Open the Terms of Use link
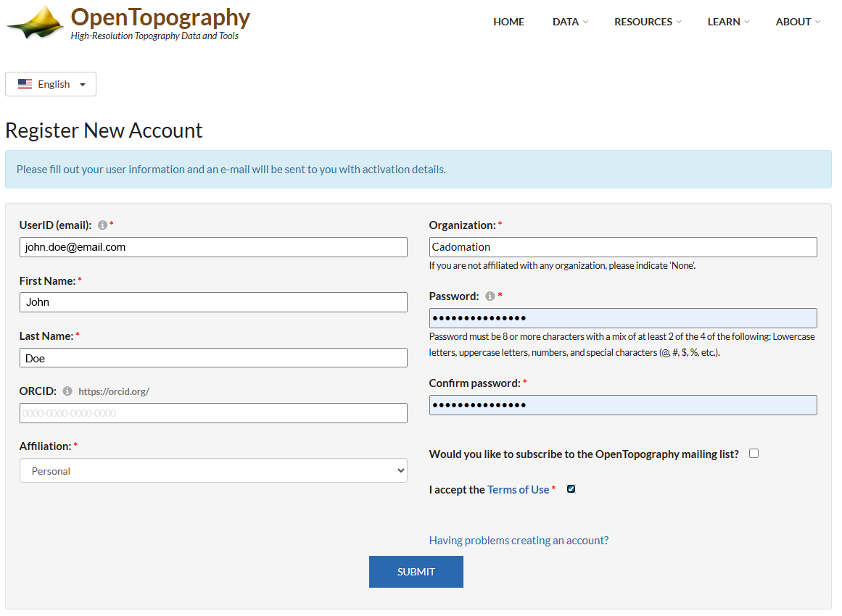 point(519,490)
